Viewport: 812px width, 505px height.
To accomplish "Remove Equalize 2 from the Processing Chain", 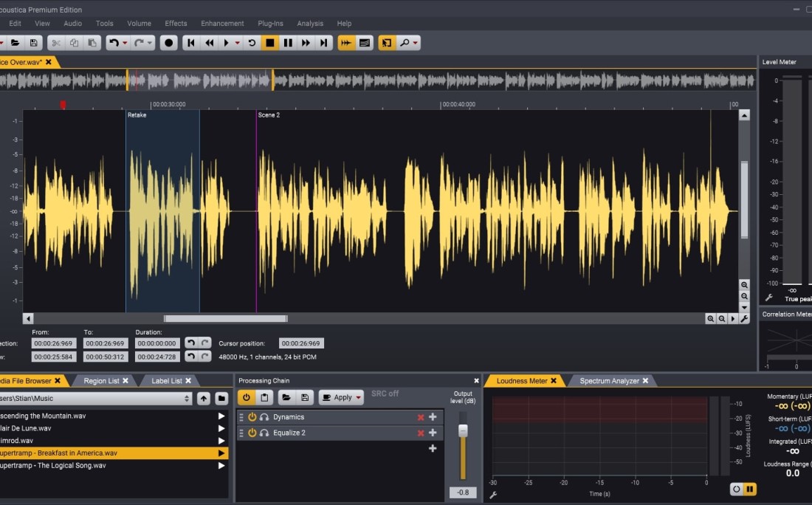I will (x=422, y=433).
